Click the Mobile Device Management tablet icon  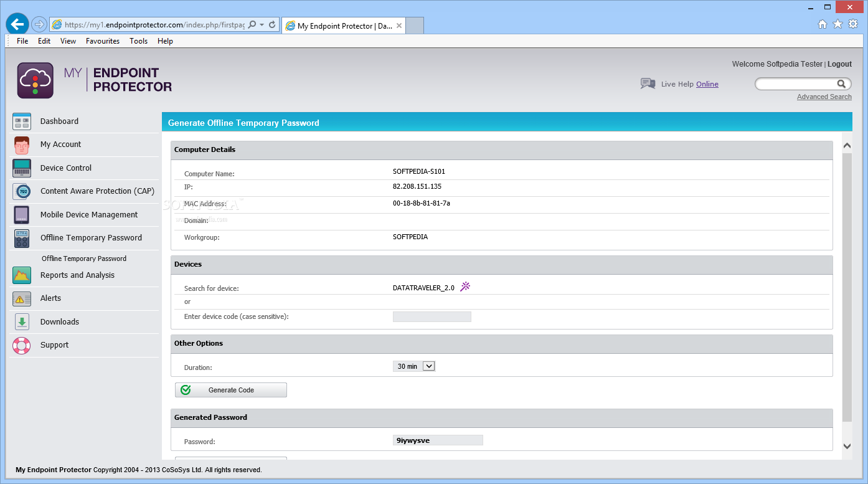[x=22, y=215]
